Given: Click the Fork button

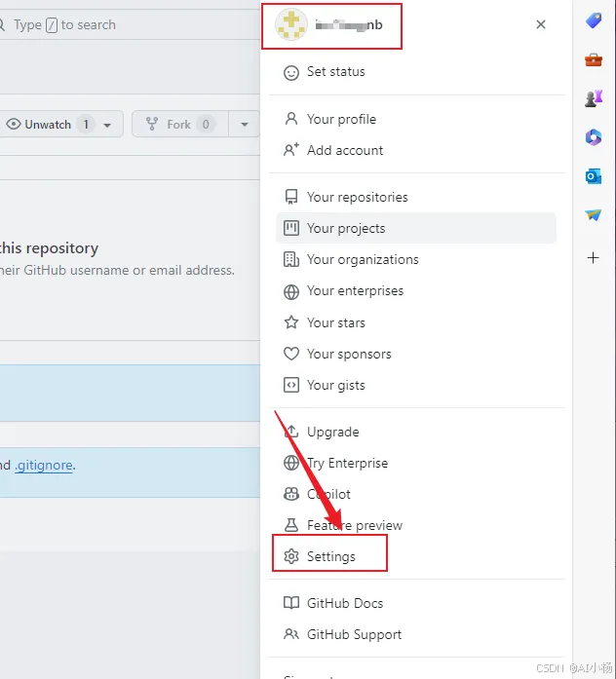Looking at the screenshot, I should 179,125.
